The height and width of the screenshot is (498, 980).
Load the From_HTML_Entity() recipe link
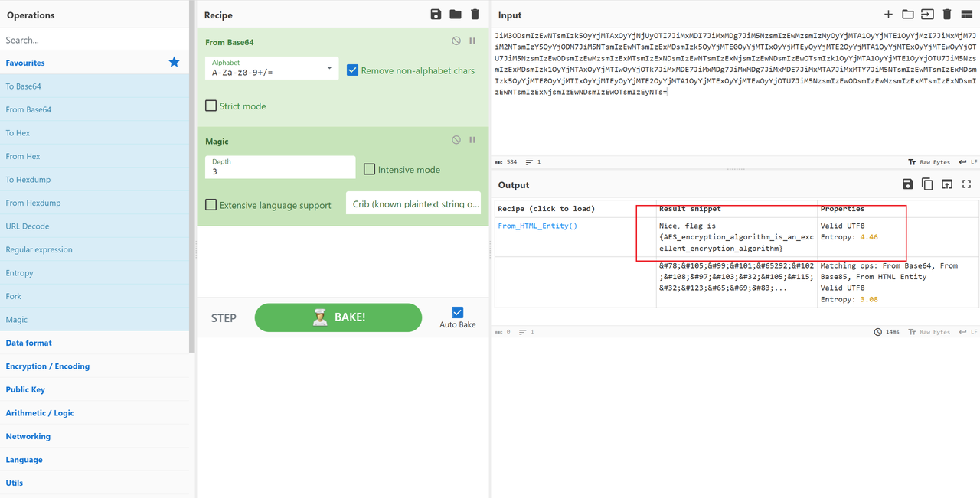(x=537, y=226)
